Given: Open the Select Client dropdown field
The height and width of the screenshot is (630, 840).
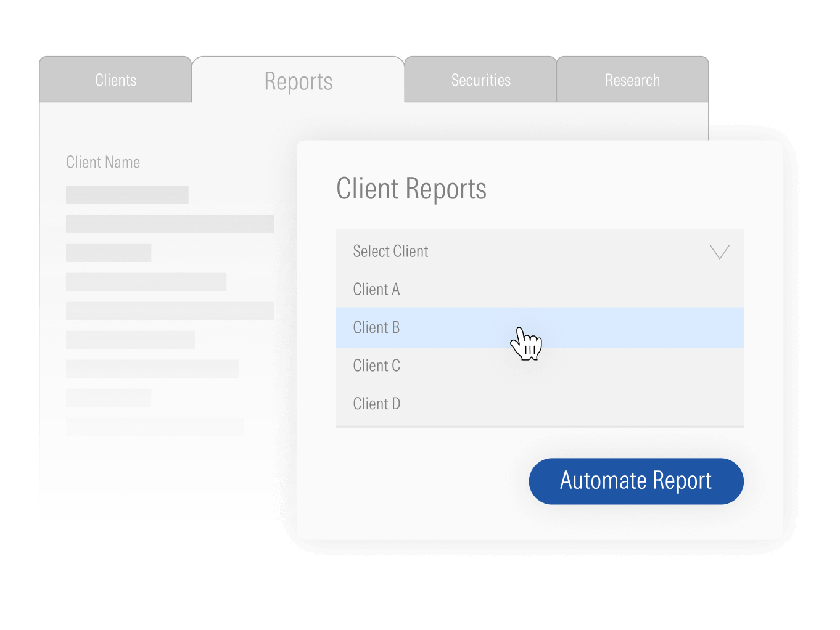Looking at the screenshot, I should [530, 252].
